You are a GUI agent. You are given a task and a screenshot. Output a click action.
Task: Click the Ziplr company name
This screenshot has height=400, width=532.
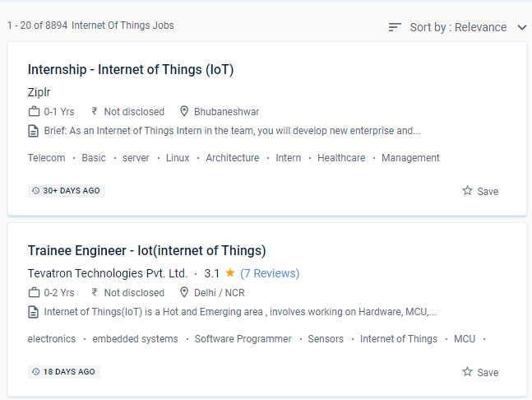click(39, 92)
